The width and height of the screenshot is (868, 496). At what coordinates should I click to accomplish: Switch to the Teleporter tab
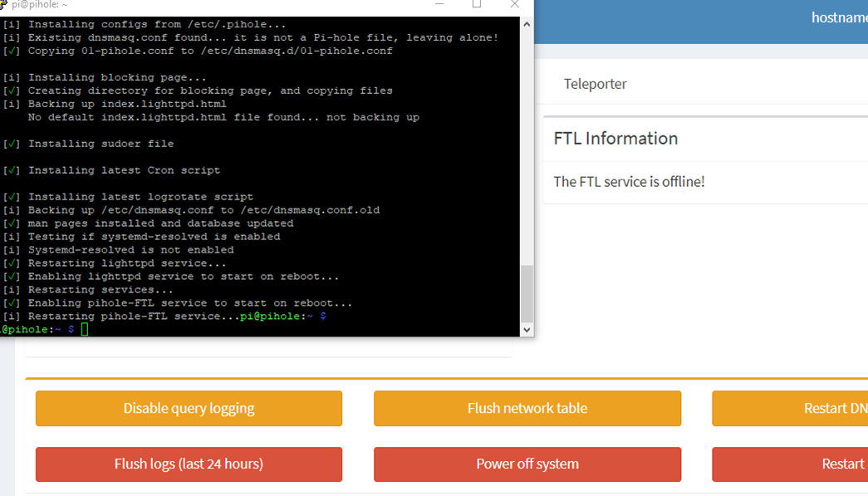[x=595, y=84]
